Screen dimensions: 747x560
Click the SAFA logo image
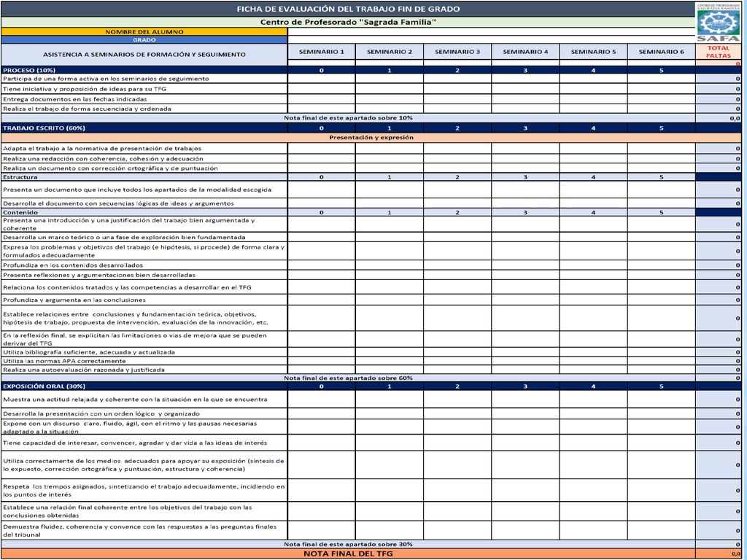719,23
